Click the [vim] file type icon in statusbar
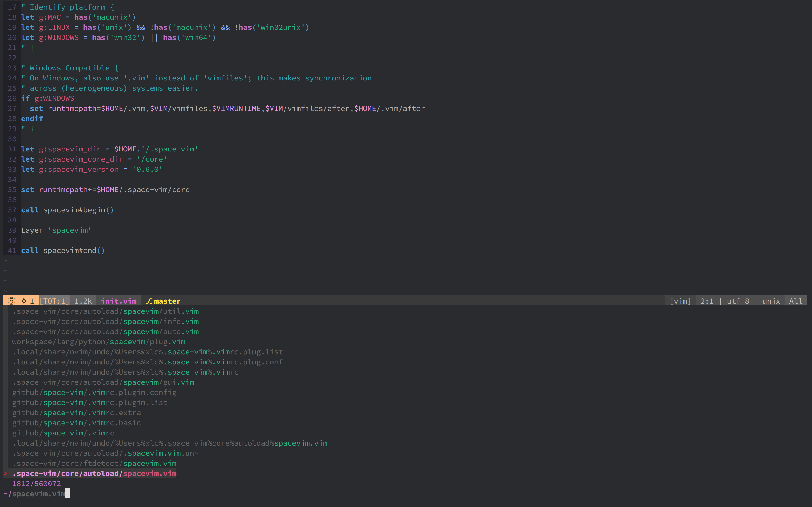This screenshot has height=507, width=812. [x=679, y=301]
